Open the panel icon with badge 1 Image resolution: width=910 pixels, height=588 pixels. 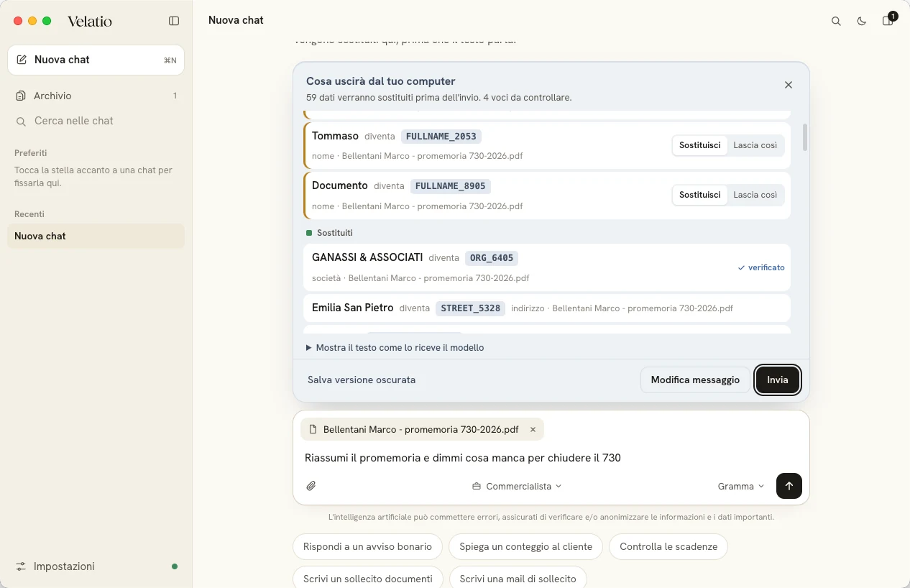(x=888, y=21)
